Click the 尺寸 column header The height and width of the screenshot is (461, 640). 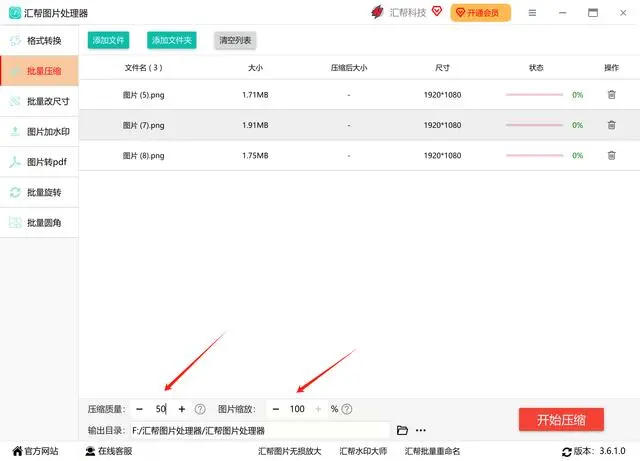442,68
